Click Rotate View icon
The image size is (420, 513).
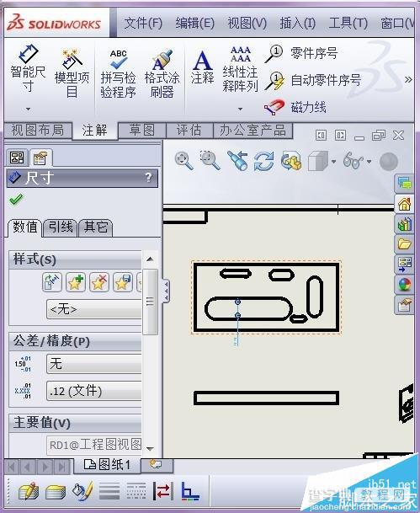[264, 161]
